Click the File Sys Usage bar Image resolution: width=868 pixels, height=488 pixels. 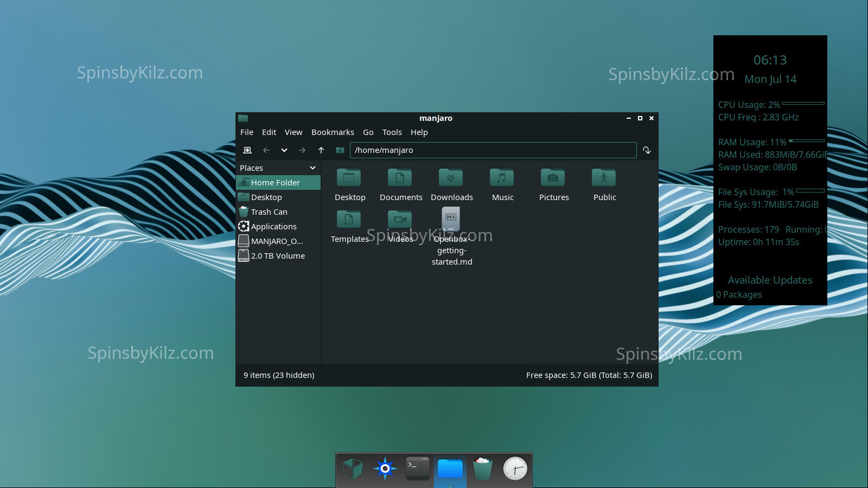[810, 190]
